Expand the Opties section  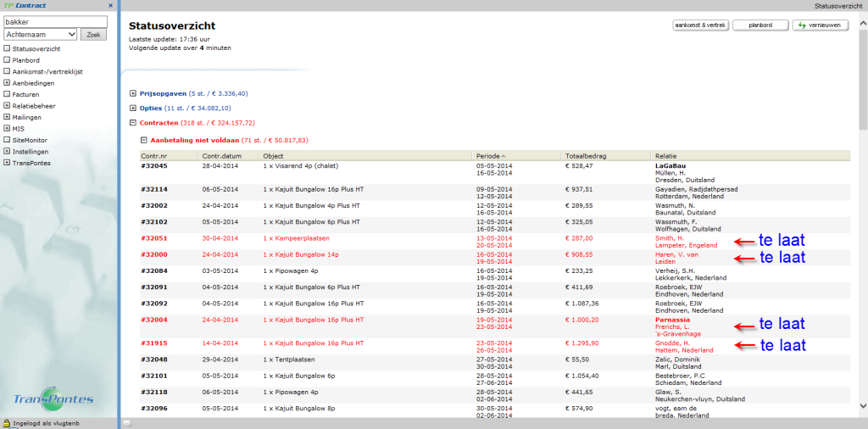133,109
